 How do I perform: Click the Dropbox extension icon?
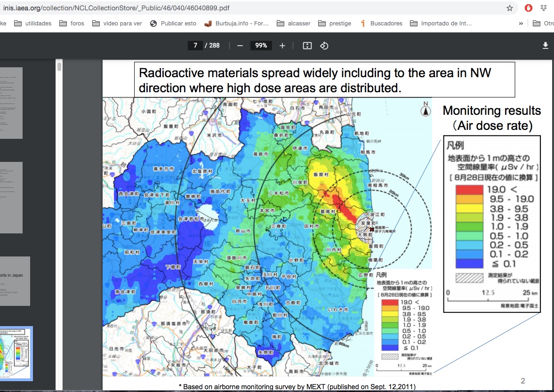point(544,8)
